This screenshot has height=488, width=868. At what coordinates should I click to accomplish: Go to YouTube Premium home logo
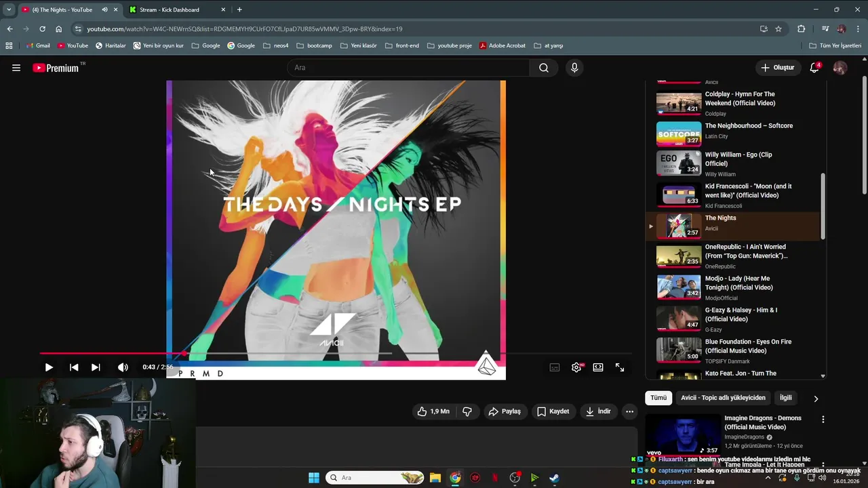pyautogui.click(x=56, y=68)
